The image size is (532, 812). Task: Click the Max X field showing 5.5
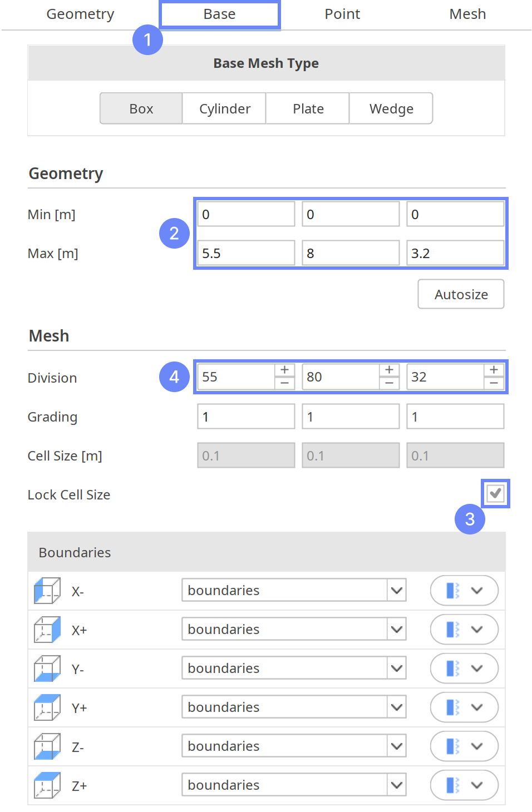point(245,254)
